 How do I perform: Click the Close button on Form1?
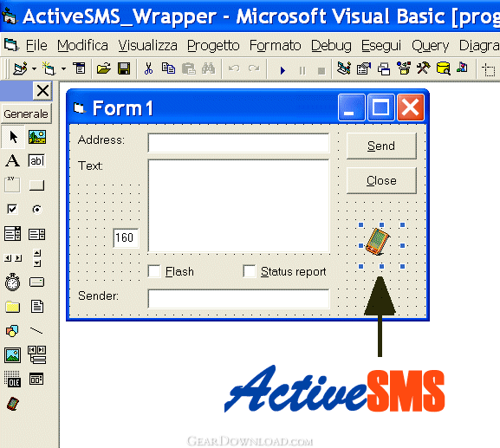(381, 180)
